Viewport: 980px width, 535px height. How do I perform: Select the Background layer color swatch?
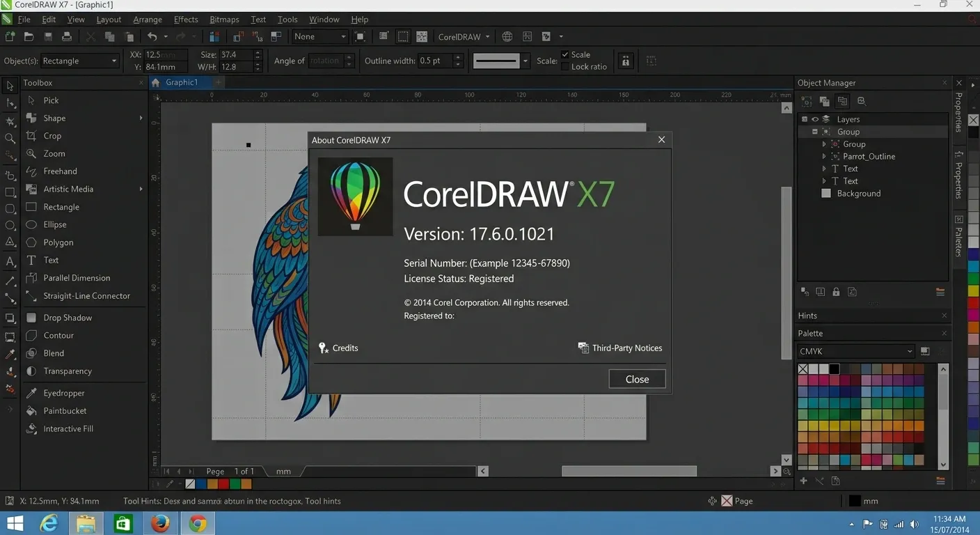tap(826, 194)
